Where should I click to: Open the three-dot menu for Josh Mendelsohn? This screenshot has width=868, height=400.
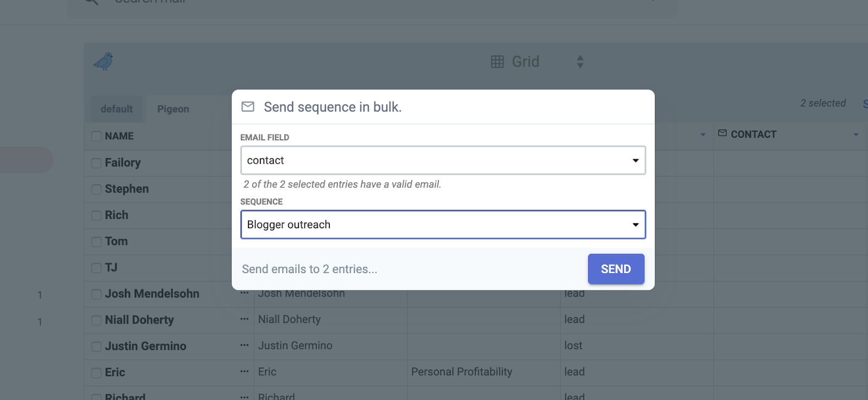click(245, 293)
